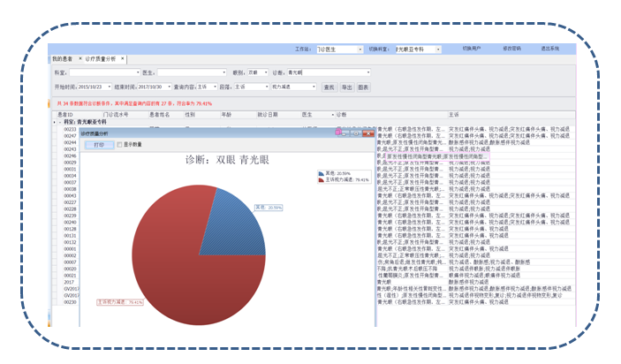Select patient row 00233

[70, 129]
